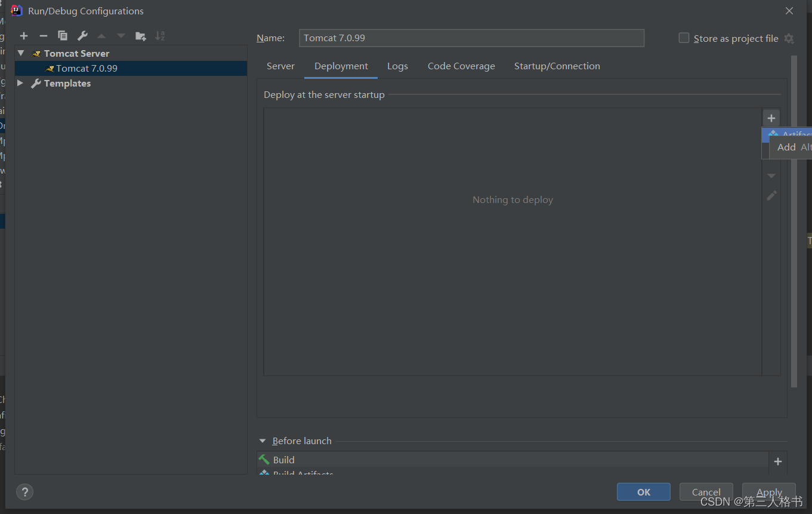Remove the selected configuration with minus icon
This screenshot has height=514, width=812.
pos(43,36)
